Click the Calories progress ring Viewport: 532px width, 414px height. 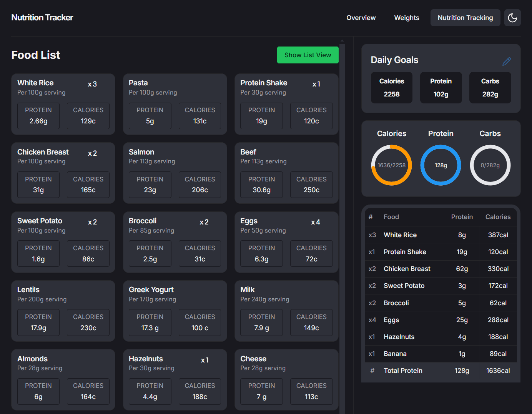click(x=391, y=165)
